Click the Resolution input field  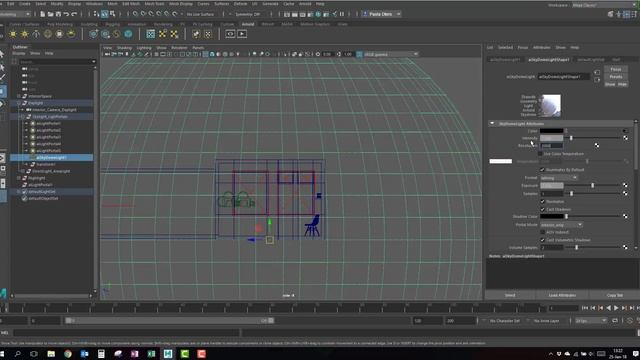click(551, 146)
